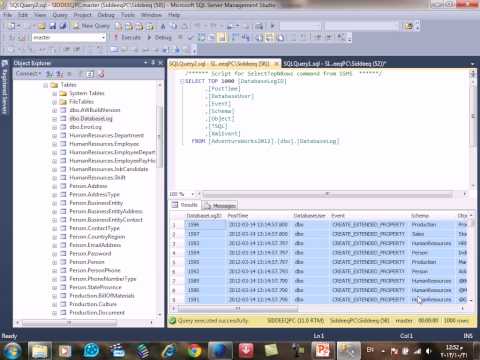Select Person.AddressType table
480x360 pixels.
(x=94, y=194)
